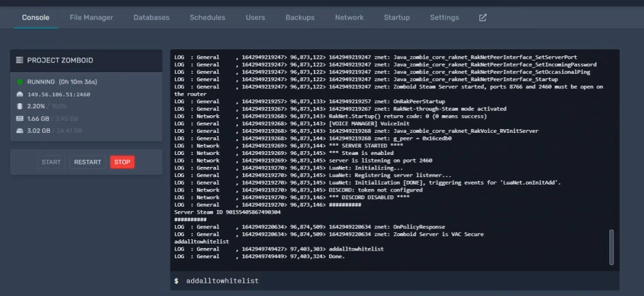The height and width of the screenshot is (296, 644).
Task: Click the 'RakNet-through-Steam mode activated' line
Action: click(340, 109)
